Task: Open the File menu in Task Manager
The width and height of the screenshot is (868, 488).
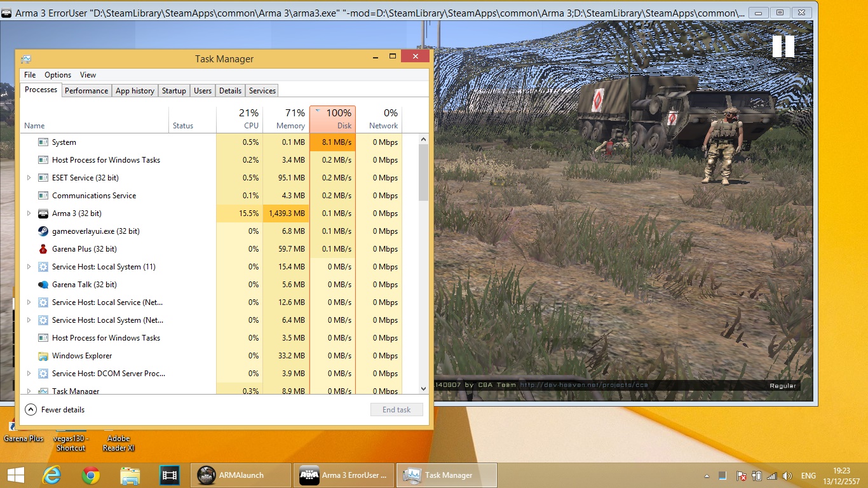Action: [30, 75]
